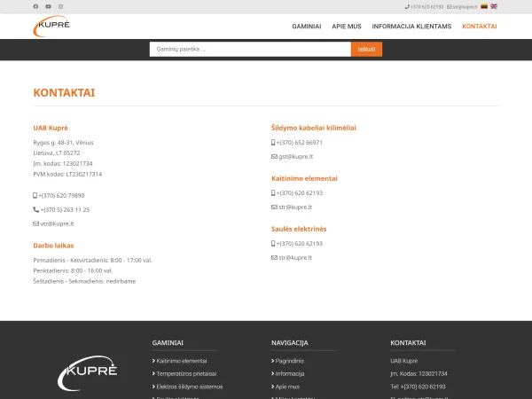This screenshot has height=399, width=532.
Task: Click the Kupre logo in header
Action: click(51, 26)
